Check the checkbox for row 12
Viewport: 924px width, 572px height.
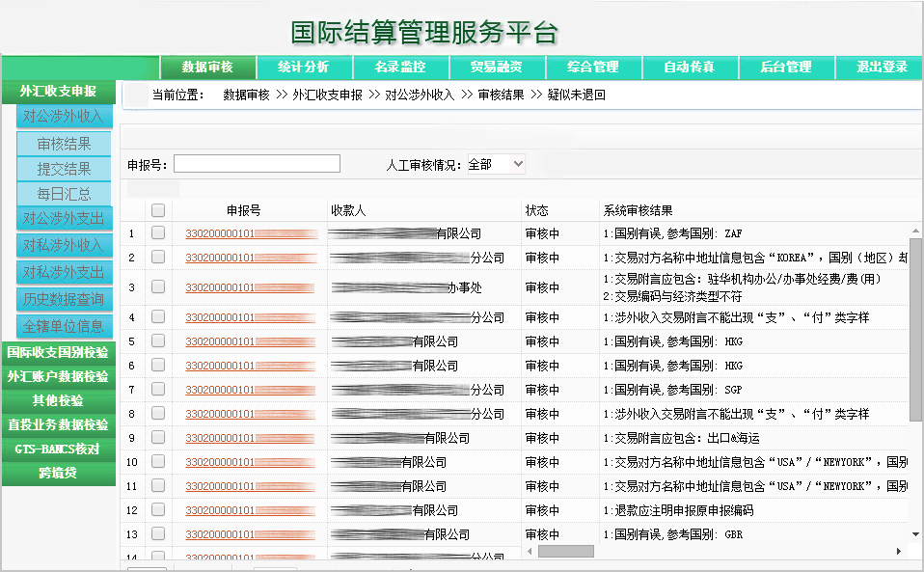pyautogui.click(x=158, y=510)
